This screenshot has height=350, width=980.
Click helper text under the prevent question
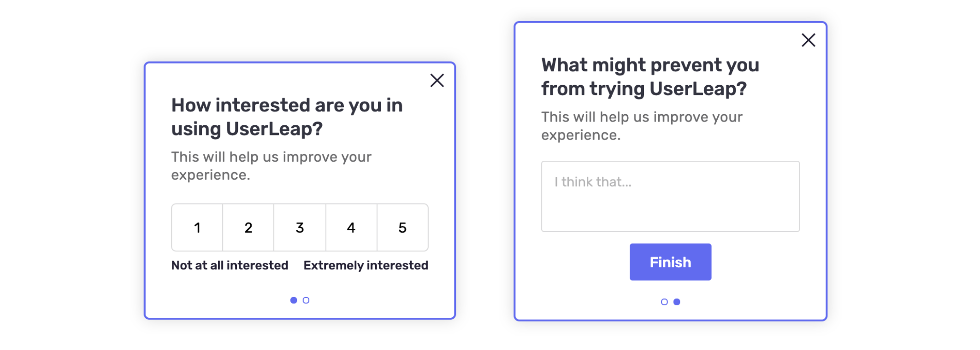click(x=642, y=126)
